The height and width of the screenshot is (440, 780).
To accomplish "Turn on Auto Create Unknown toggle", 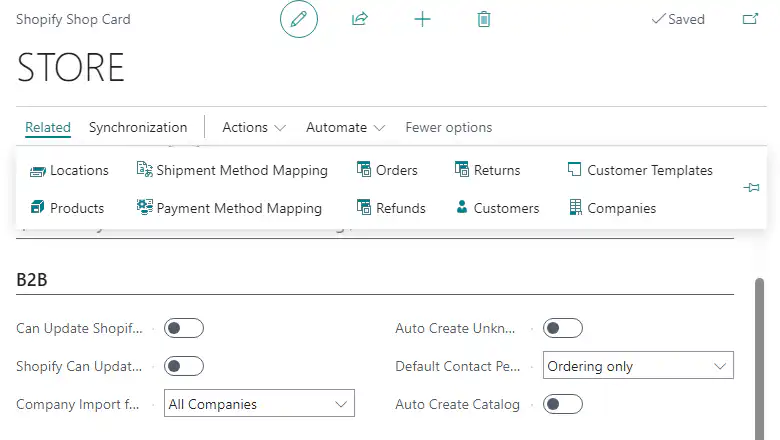I will pyautogui.click(x=562, y=328).
